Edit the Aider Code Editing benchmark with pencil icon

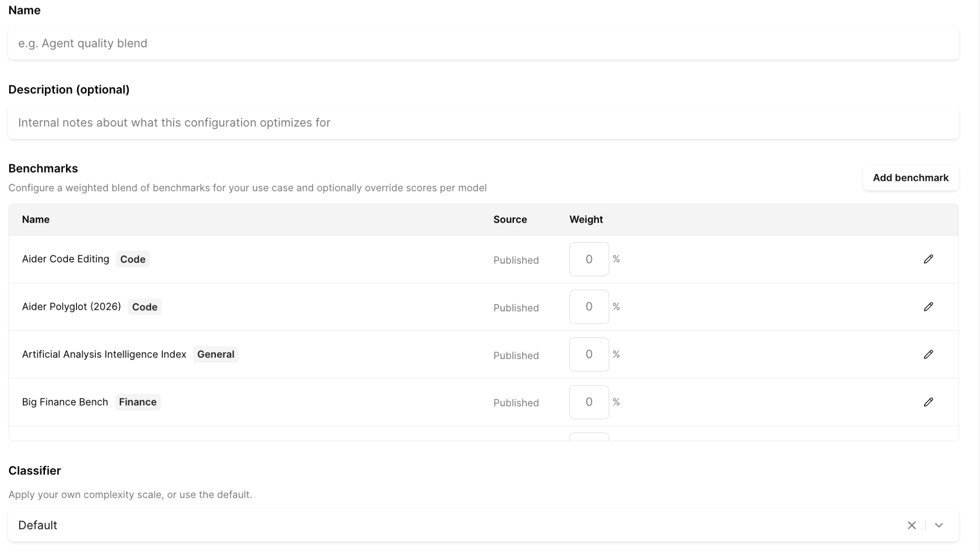928,259
